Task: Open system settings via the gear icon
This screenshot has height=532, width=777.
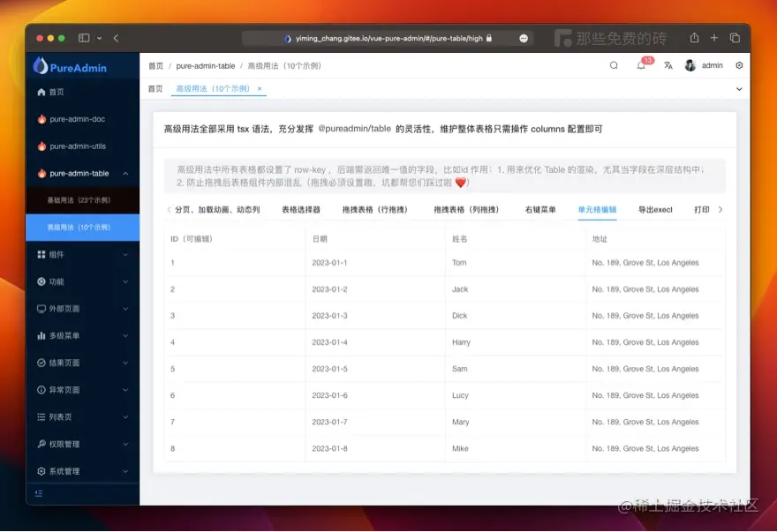Action: 739,65
